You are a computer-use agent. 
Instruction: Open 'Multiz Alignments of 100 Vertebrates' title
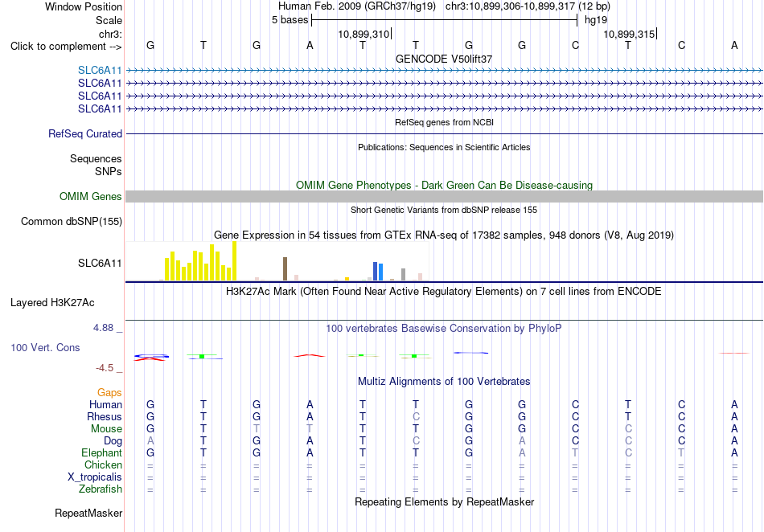(444, 381)
